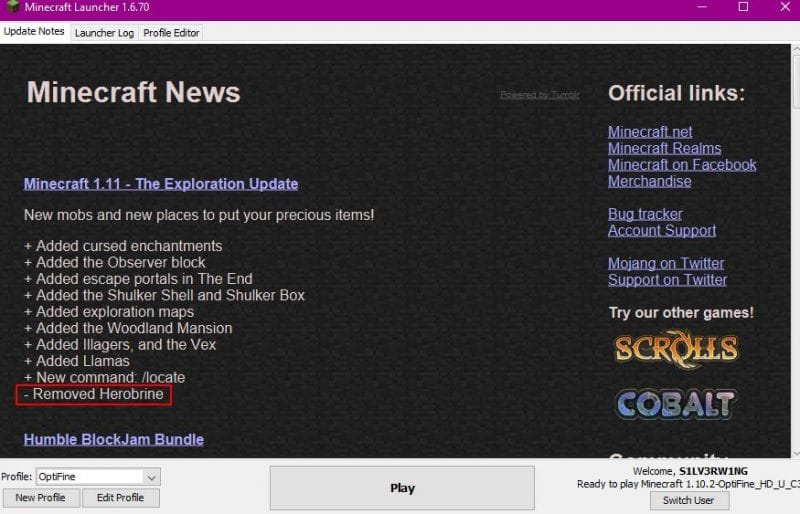Open the Minecraft 1.11 Exploration Update link
Viewport: 800px width, 514px height.
coord(161,184)
